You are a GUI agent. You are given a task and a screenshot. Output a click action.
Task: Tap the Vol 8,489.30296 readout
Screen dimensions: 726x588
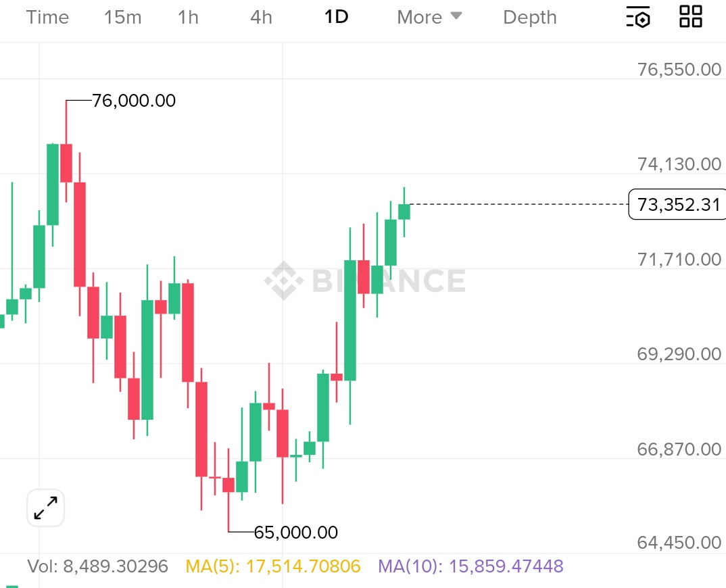click(x=97, y=566)
